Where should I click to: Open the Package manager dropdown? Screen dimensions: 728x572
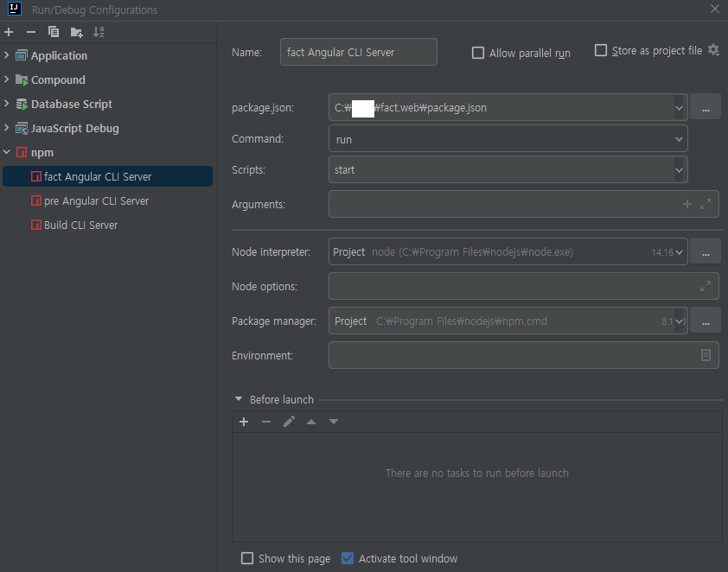coord(680,321)
